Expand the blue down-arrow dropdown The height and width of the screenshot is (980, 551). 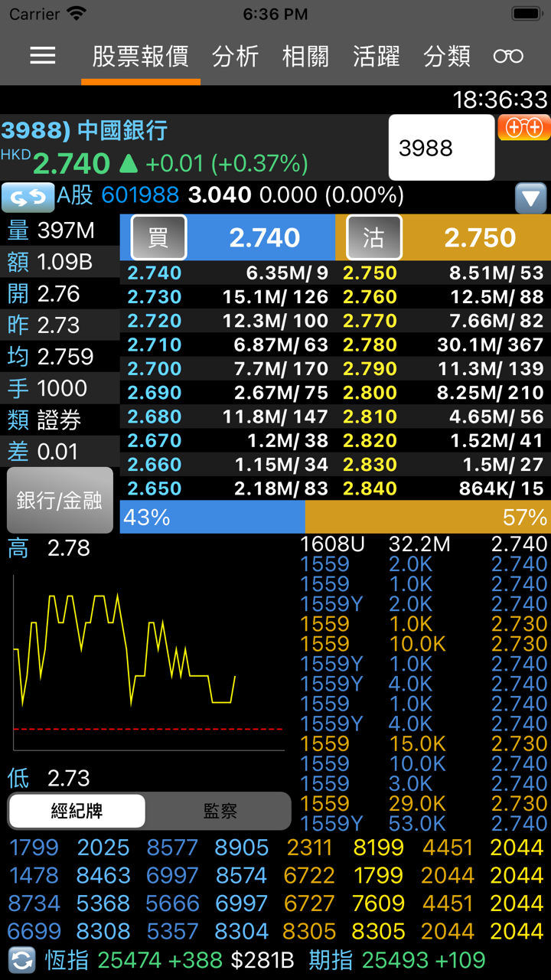[530, 198]
